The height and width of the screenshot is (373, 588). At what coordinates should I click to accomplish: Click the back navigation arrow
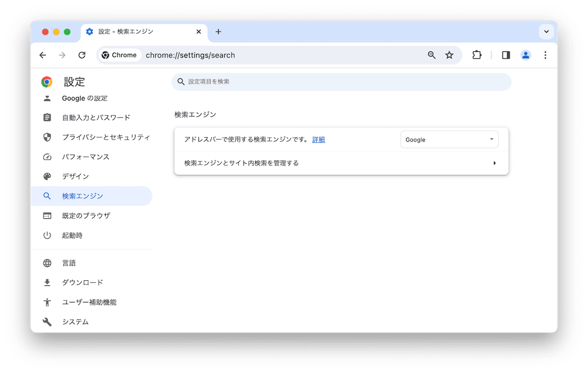43,55
